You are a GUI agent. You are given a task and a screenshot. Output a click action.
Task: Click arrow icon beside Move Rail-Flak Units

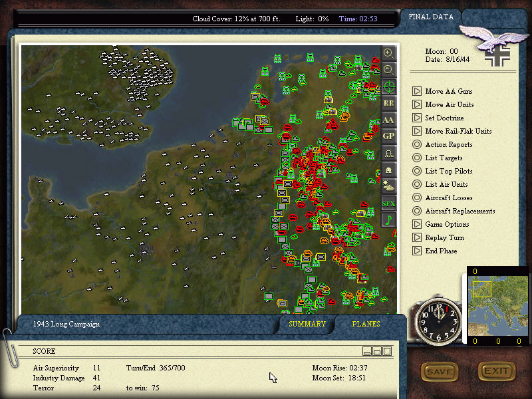tap(417, 131)
